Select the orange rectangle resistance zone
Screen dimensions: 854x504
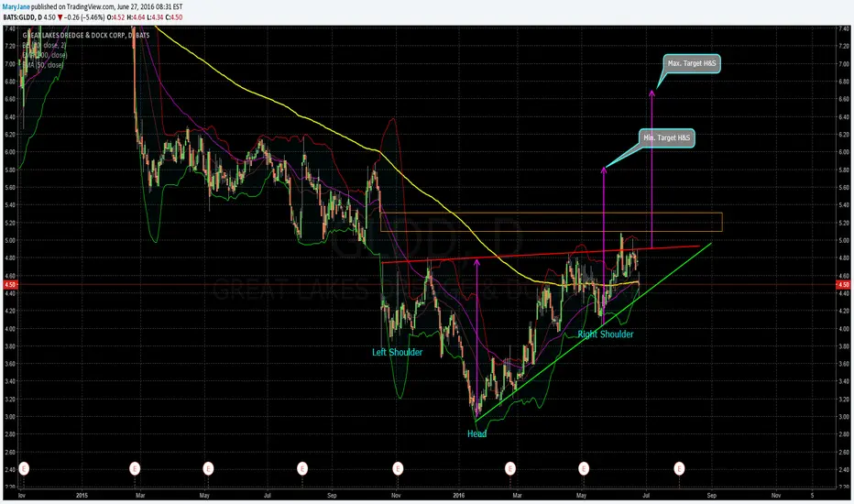(x=552, y=222)
